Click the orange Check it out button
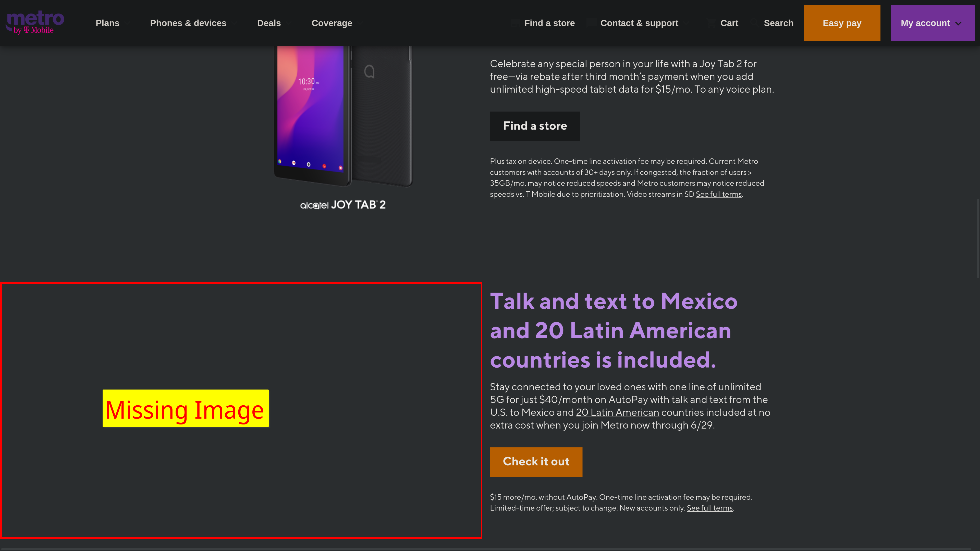The height and width of the screenshot is (551, 980). (536, 462)
